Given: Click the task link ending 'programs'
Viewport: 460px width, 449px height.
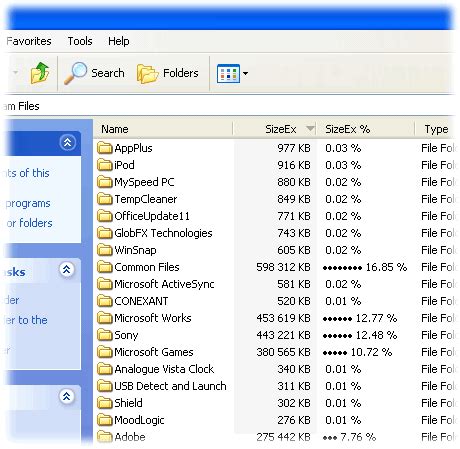Looking at the screenshot, I should click(x=28, y=204).
